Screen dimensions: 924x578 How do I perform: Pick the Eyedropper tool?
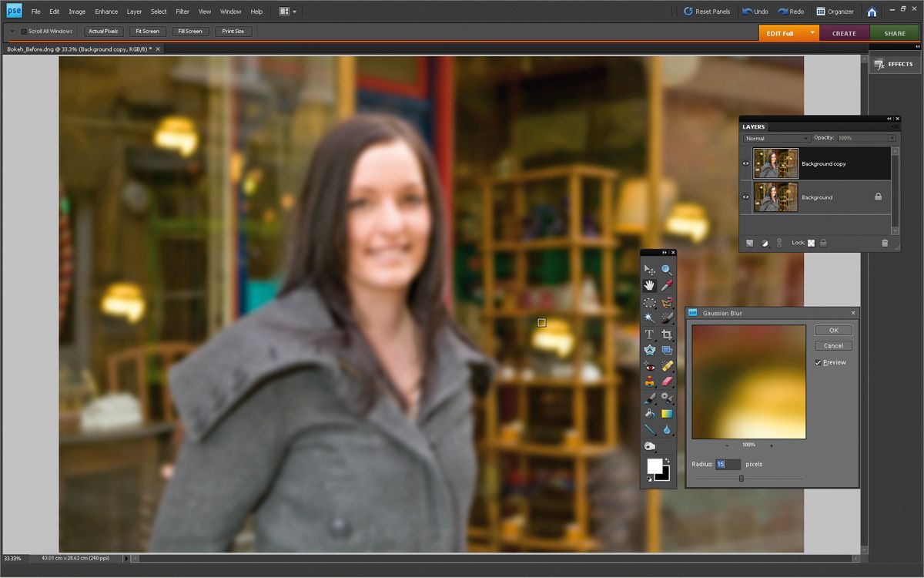click(x=667, y=285)
